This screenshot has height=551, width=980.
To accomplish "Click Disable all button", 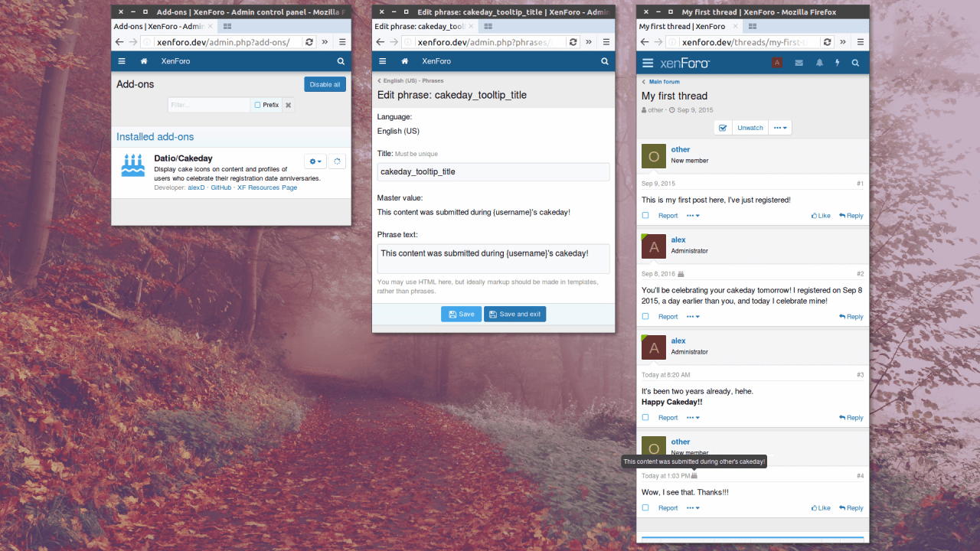I will [x=325, y=84].
